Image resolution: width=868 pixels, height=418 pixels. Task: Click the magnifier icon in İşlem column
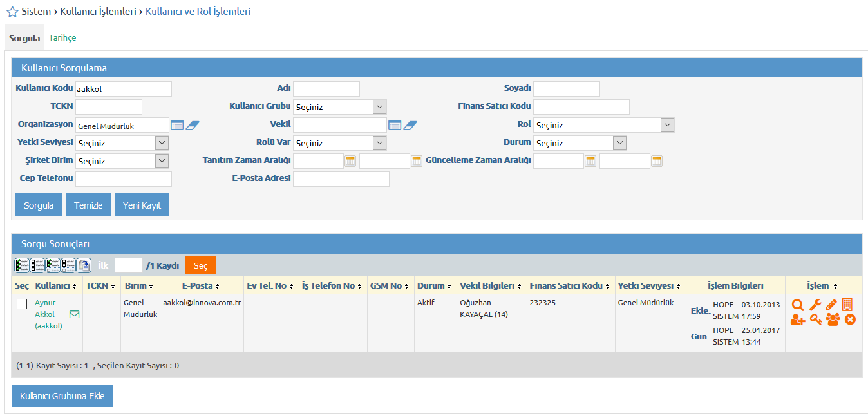click(x=798, y=305)
